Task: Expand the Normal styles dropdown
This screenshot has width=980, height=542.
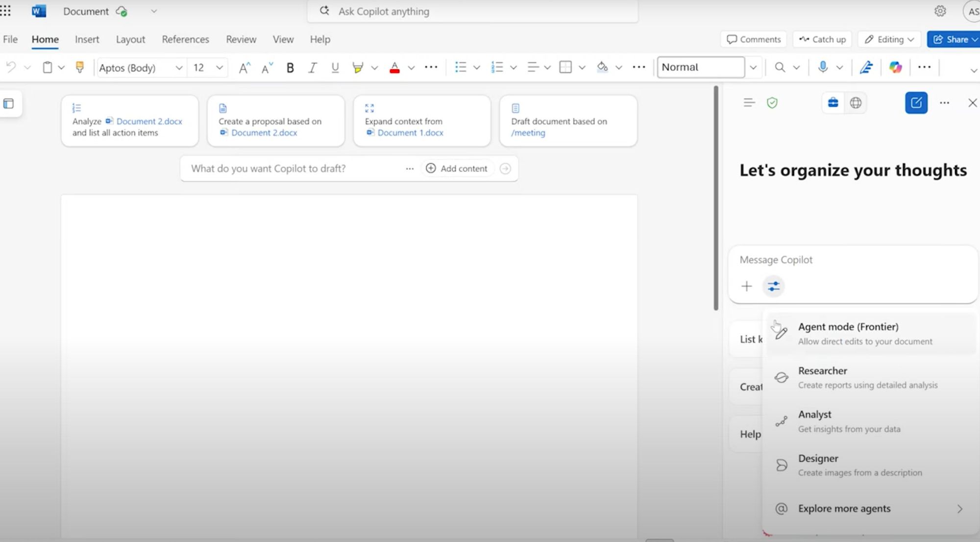Action: coord(753,67)
